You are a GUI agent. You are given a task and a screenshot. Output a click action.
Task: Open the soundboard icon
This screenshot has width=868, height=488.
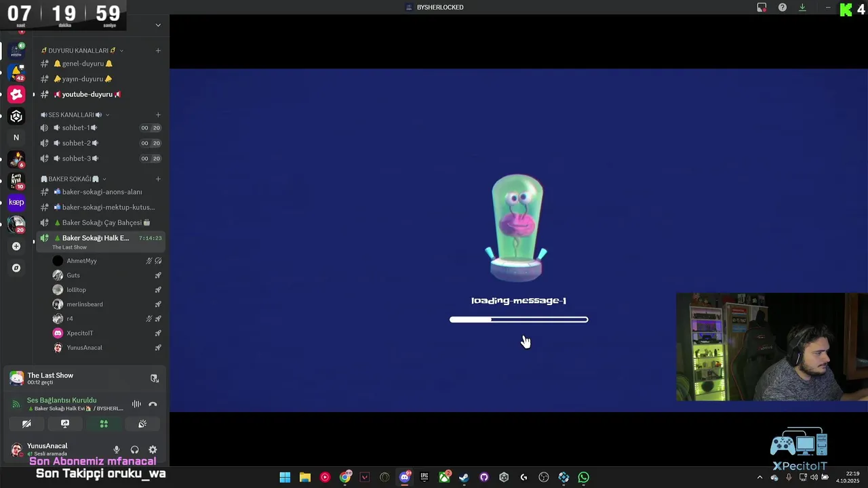(x=142, y=424)
